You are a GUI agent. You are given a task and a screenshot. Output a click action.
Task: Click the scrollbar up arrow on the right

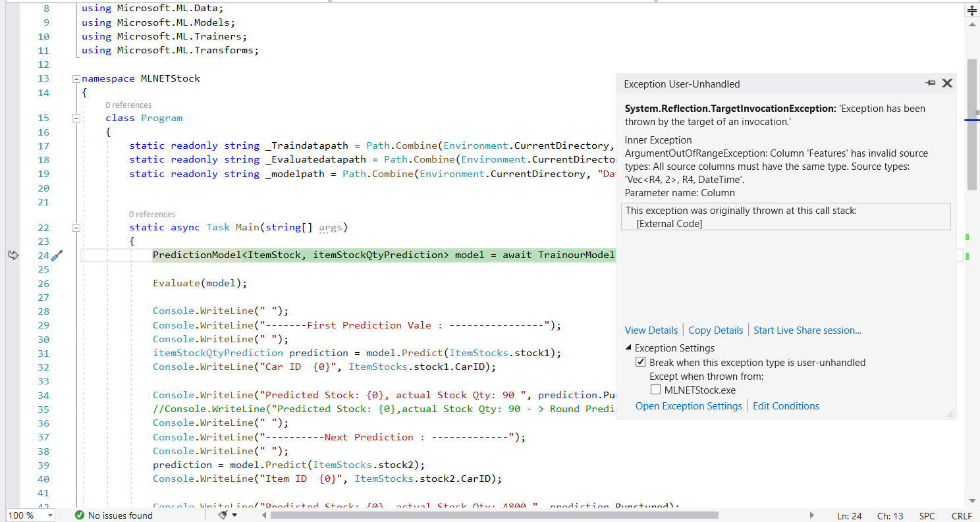[972, 25]
